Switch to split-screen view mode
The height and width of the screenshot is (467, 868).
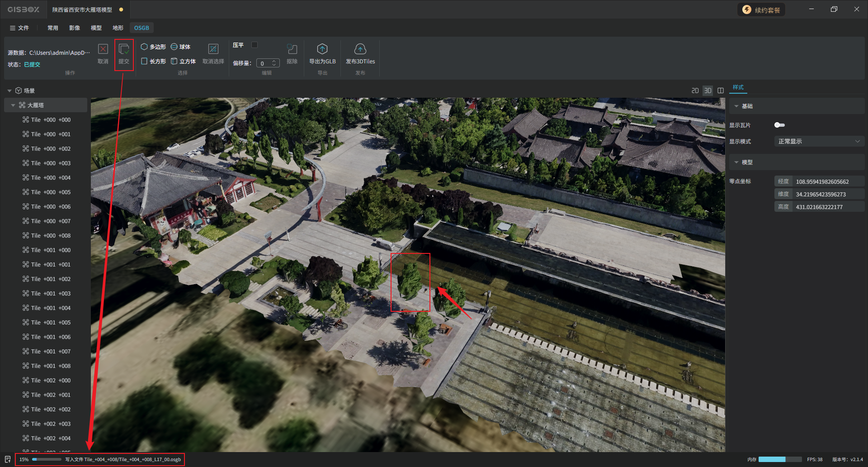click(721, 91)
